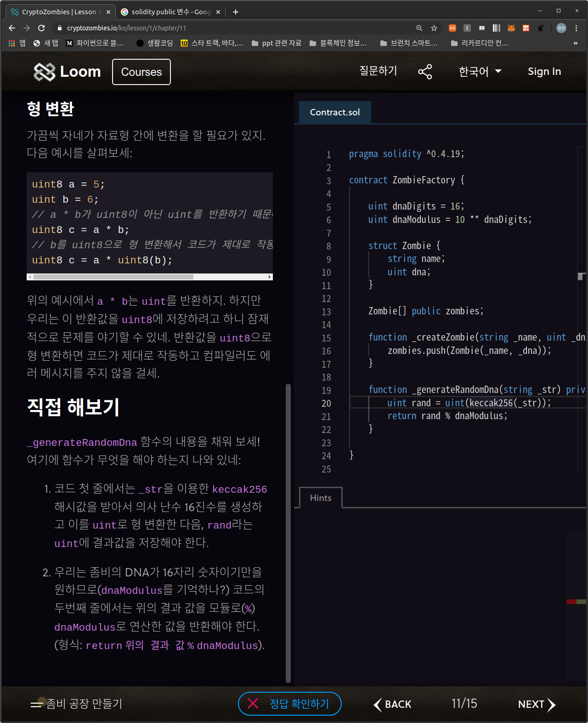Open the hamburger chapter menu icon

pyautogui.click(x=37, y=704)
